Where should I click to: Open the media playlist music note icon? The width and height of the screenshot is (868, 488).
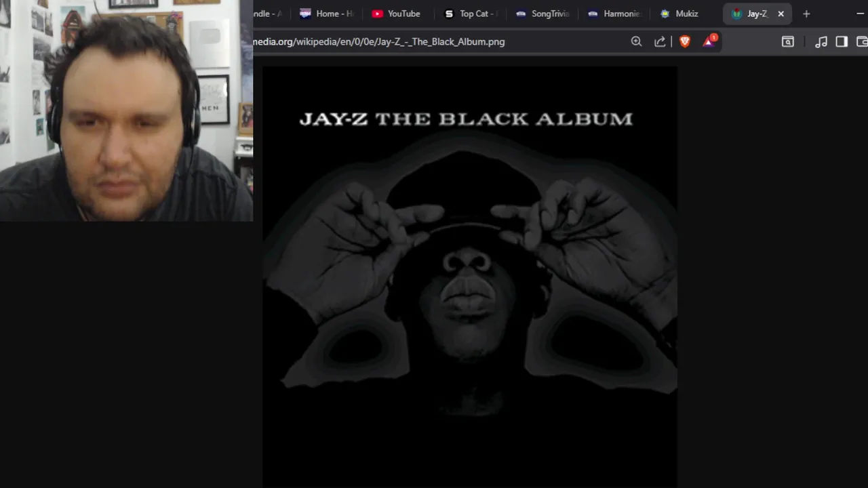(821, 41)
